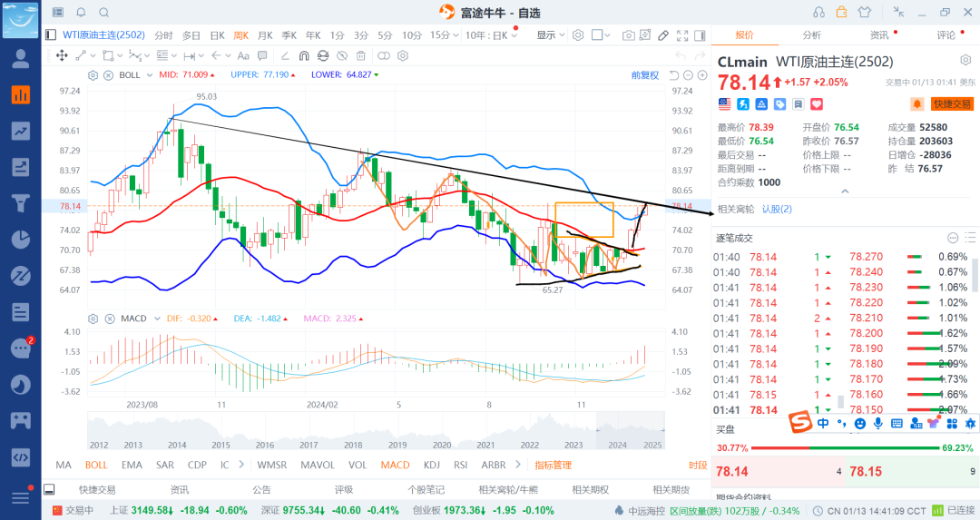
Task: Toggle the BOLL indicator button
Action: coord(96,465)
